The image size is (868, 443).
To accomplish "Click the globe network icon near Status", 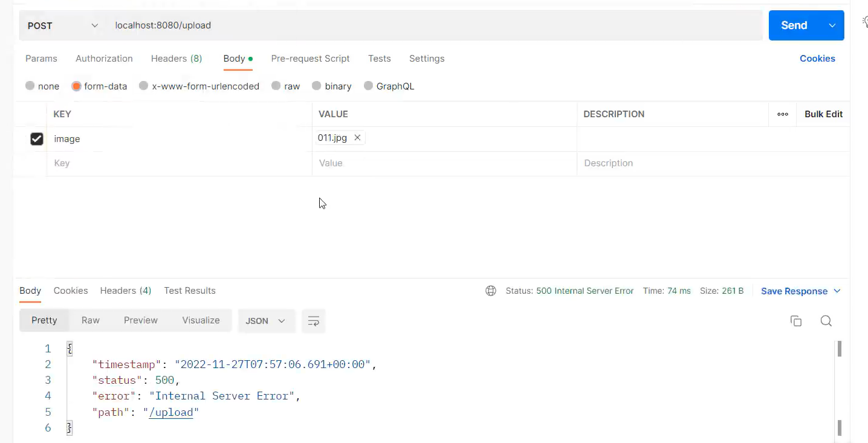I will point(491,291).
